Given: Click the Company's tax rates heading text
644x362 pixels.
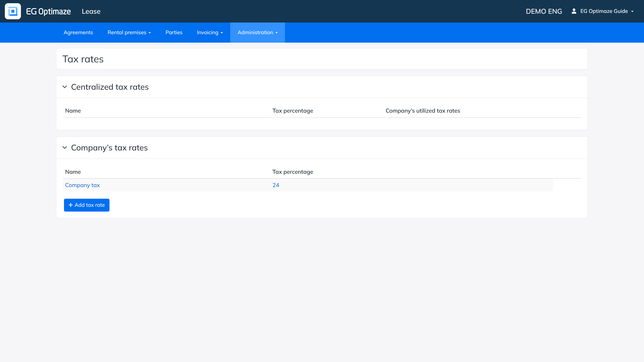Looking at the screenshot, I should (x=109, y=148).
